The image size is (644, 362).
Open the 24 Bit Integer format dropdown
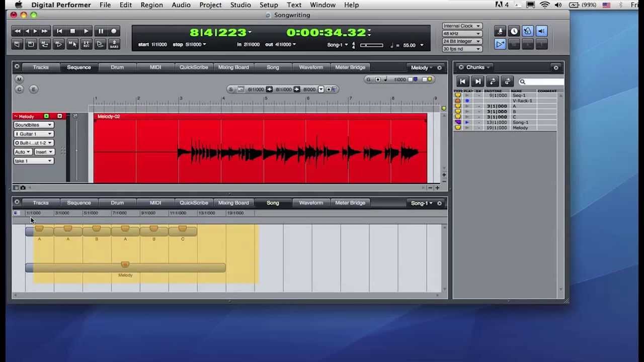pos(462,41)
